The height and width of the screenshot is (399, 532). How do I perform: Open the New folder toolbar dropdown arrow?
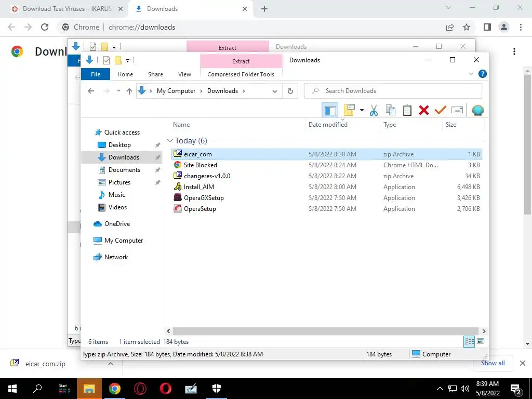[362, 110]
